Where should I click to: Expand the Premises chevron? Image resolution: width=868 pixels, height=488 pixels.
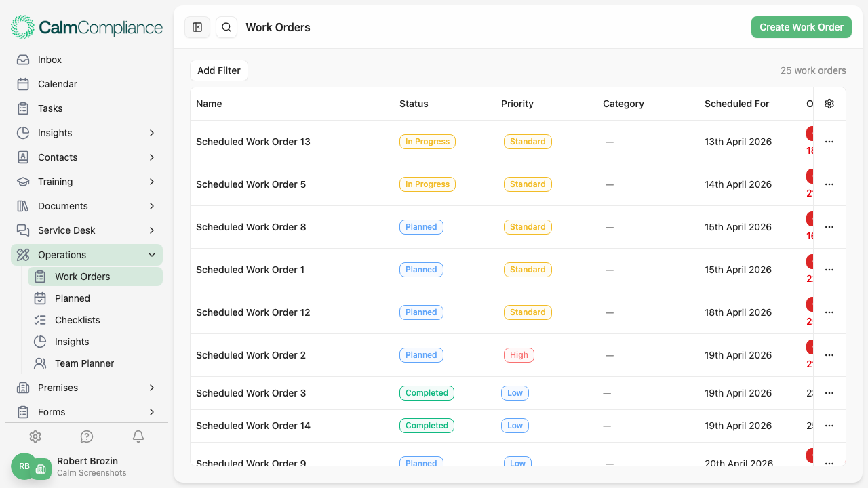click(x=152, y=388)
